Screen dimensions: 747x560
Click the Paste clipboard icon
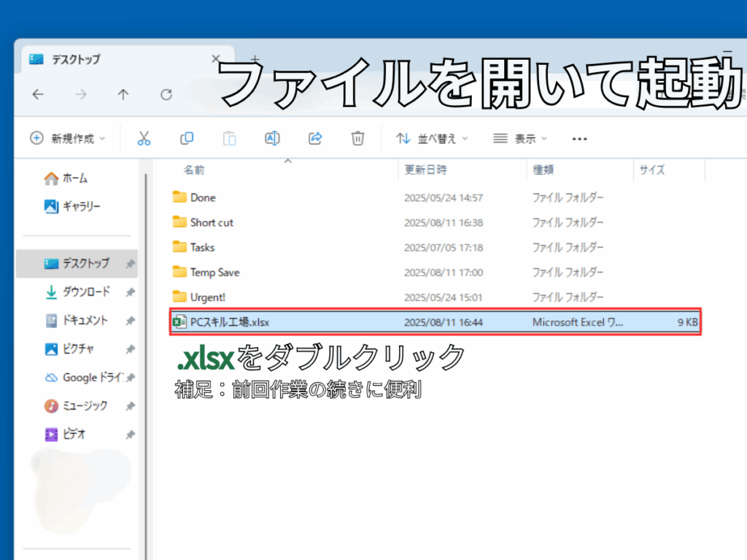point(229,139)
